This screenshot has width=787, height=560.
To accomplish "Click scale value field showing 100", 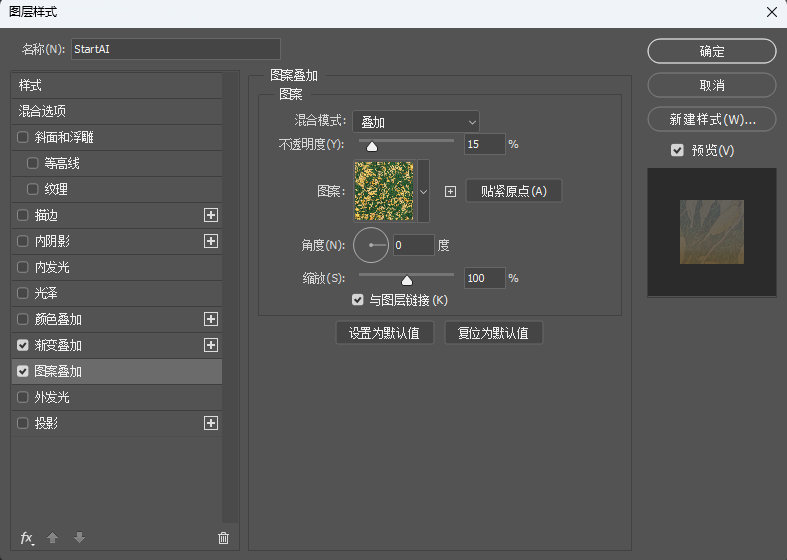I will (x=484, y=278).
